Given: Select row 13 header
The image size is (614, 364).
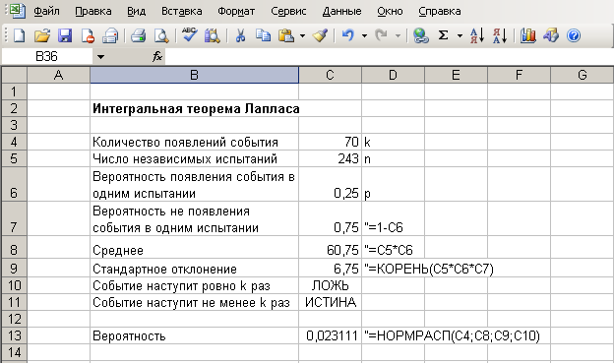Looking at the screenshot, I should 14,335.
